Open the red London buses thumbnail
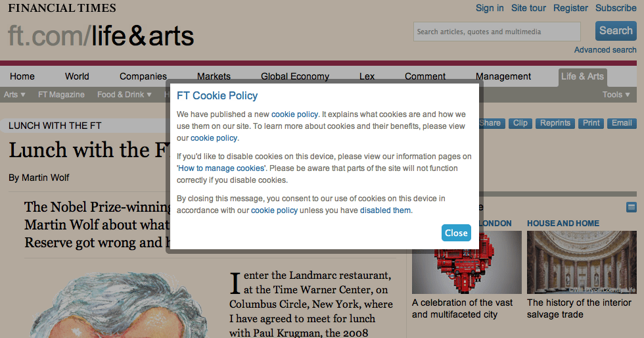Screen dimensions: 644x338 tap(467, 262)
